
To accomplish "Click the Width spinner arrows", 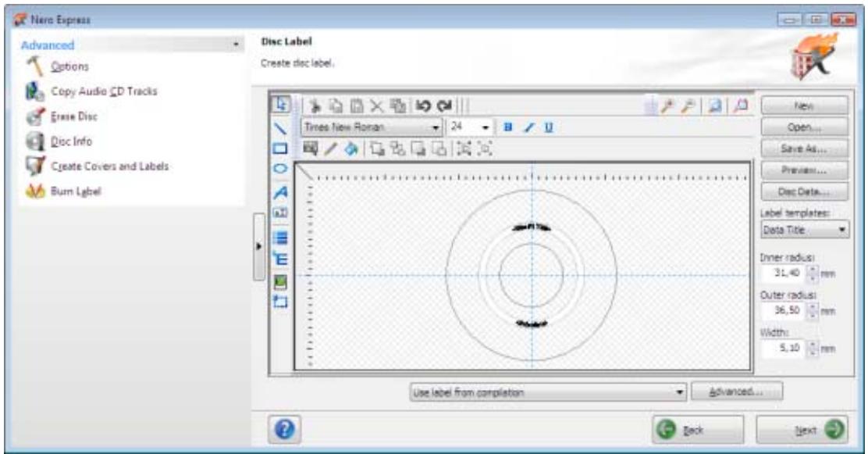I will (x=812, y=349).
